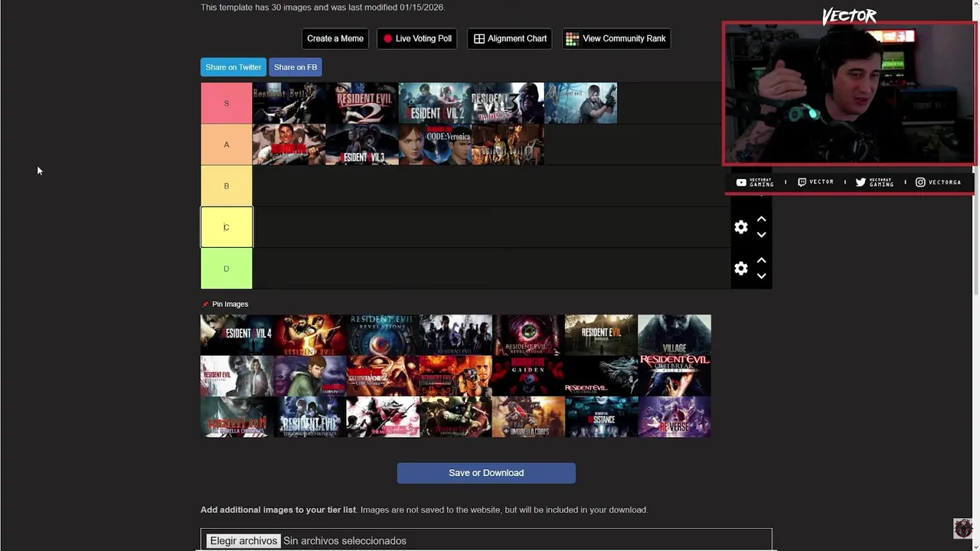Viewport: 980px width, 551px height.
Task: Click the Twitch icon in stream overlay
Action: pos(802,182)
